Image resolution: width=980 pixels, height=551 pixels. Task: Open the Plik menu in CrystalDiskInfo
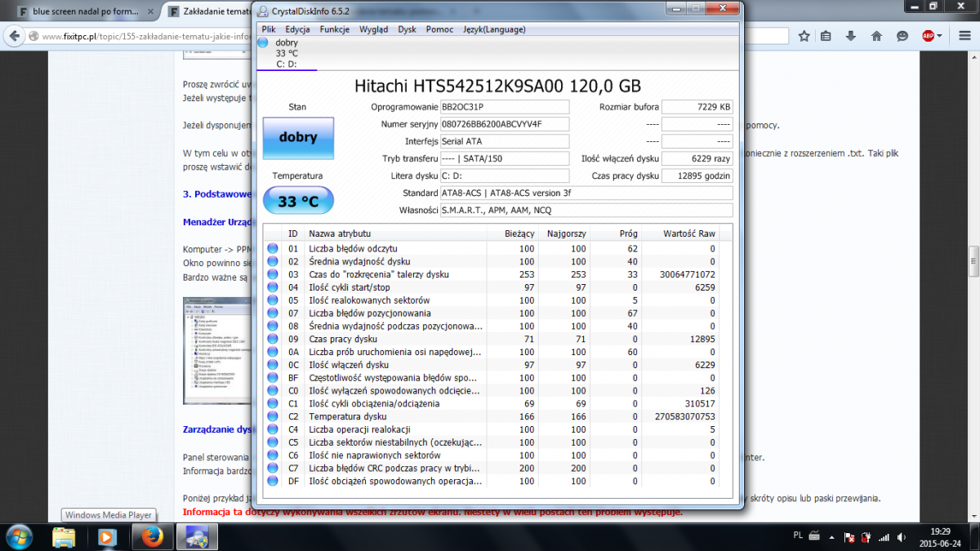coord(268,29)
